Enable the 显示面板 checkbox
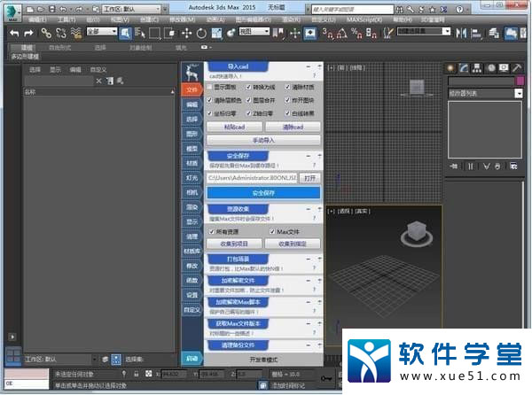This screenshot has width=532, height=395. click(209, 87)
